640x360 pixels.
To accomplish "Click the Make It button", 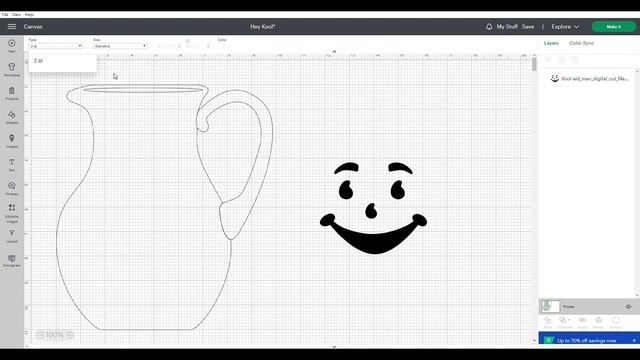I will pos(613,27).
